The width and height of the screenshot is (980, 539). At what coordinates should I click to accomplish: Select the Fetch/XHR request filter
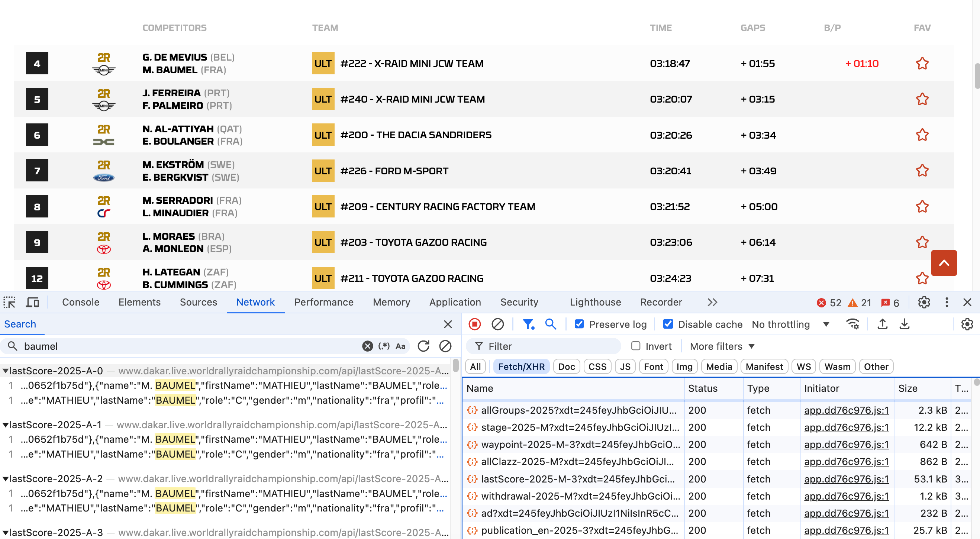521,366
